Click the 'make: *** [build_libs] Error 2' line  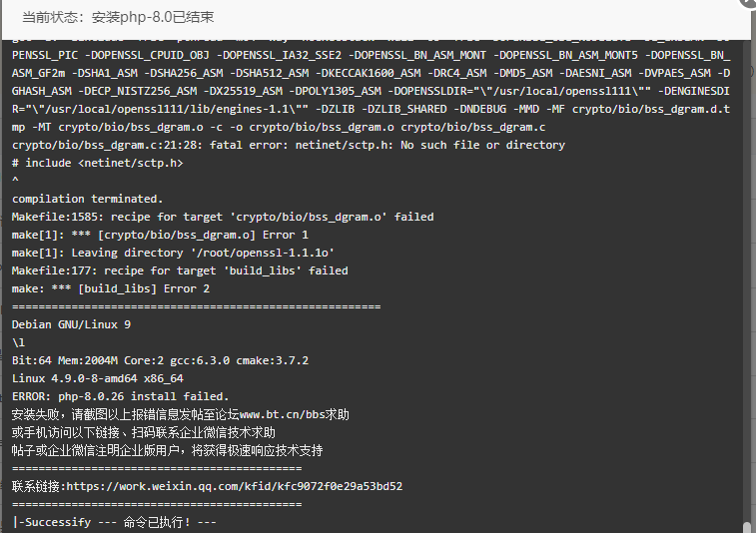tap(111, 288)
